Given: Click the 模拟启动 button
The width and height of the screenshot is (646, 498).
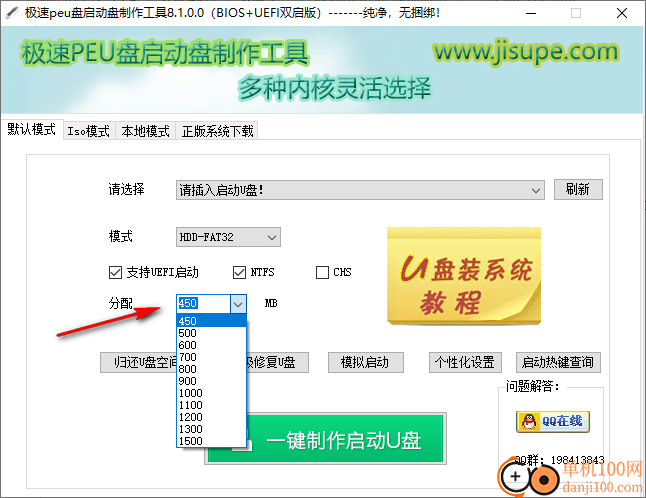Looking at the screenshot, I should (365, 362).
